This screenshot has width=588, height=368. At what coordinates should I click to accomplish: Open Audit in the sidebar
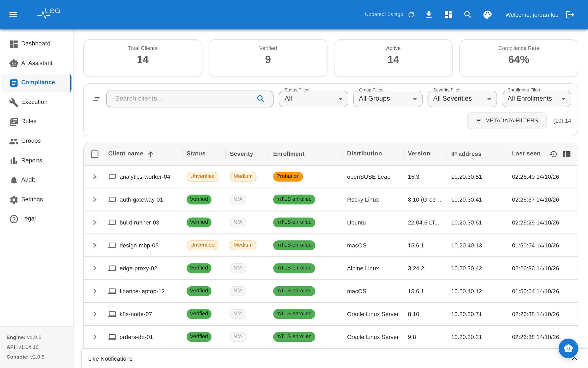(x=36, y=180)
